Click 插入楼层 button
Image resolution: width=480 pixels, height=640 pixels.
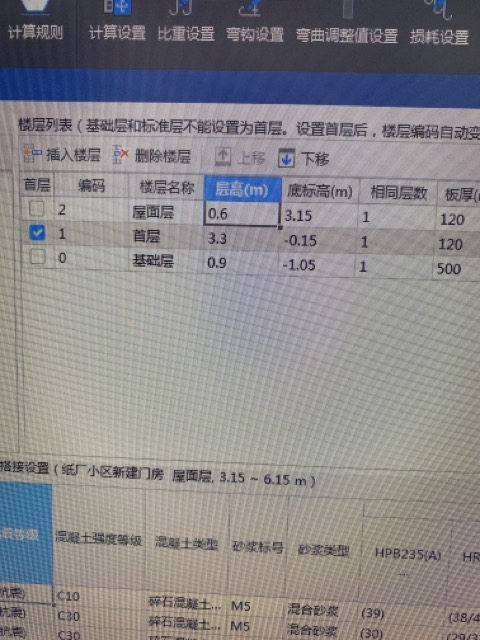[x=62, y=155]
